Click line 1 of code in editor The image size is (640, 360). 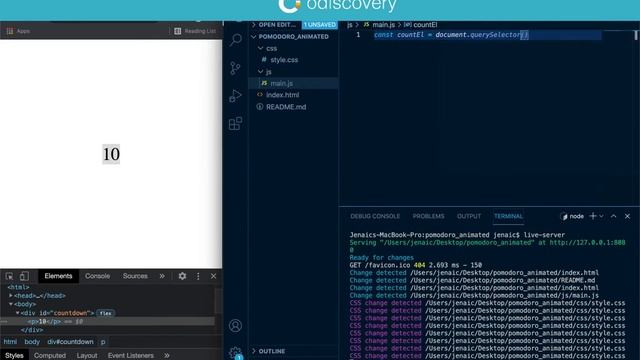451,35
